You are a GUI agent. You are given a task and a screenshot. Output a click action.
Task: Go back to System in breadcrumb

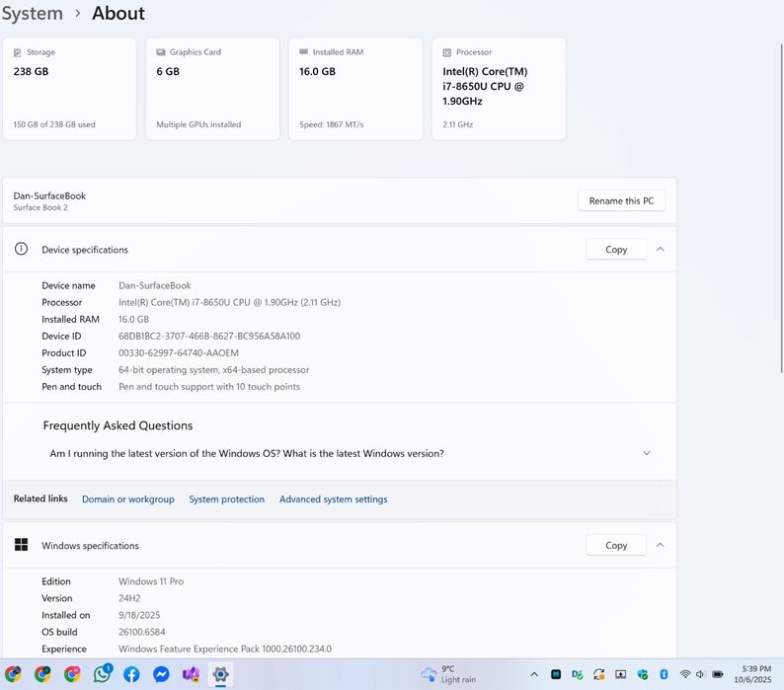pos(32,13)
